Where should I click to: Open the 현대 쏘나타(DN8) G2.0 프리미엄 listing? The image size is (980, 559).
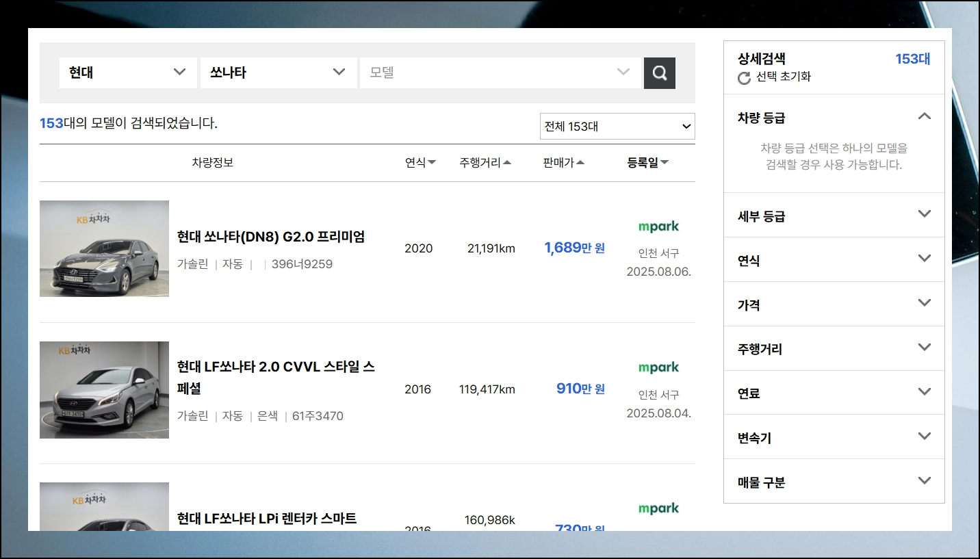(271, 237)
